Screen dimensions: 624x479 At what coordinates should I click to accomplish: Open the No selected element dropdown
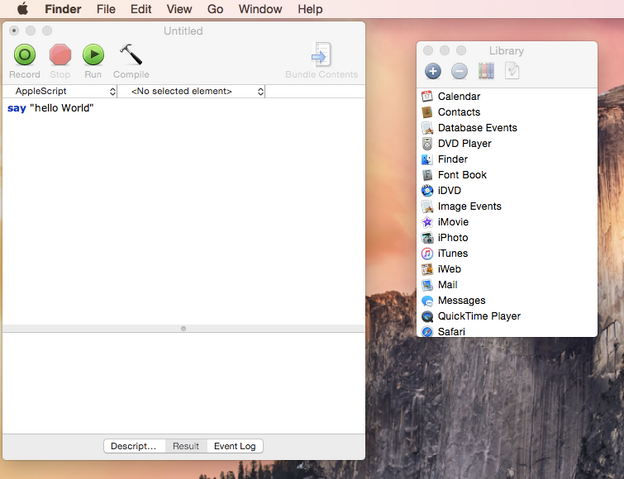(x=192, y=91)
